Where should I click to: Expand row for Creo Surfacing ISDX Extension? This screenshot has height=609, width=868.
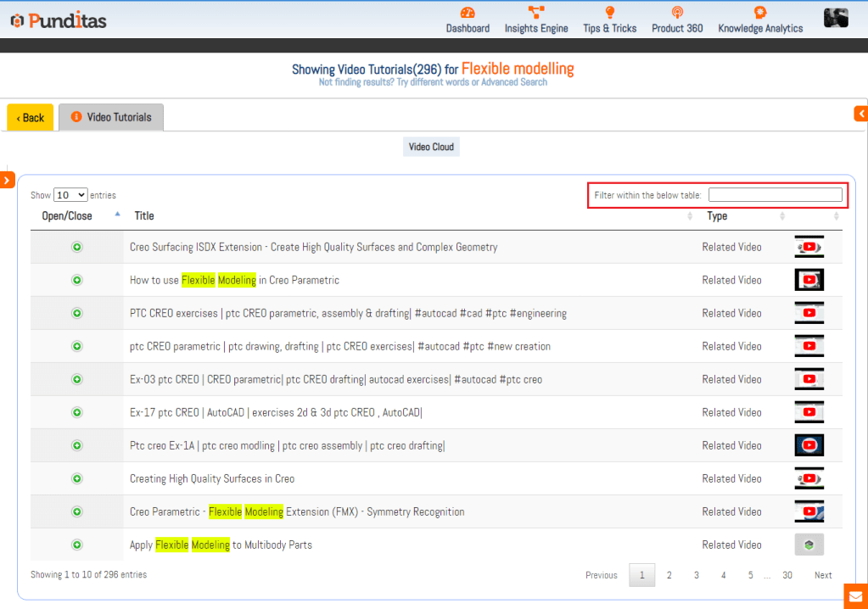77,247
